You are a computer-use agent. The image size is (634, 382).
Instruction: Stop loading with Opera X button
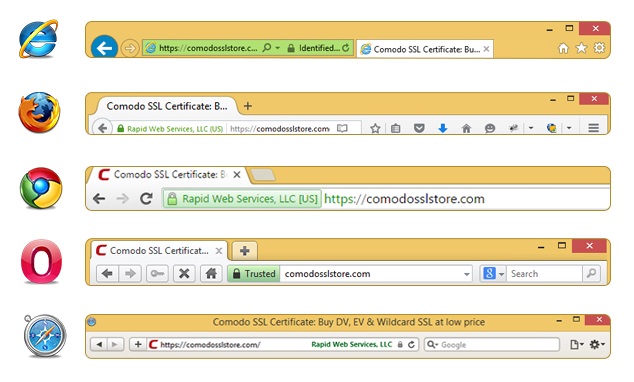(x=184, y=274)
